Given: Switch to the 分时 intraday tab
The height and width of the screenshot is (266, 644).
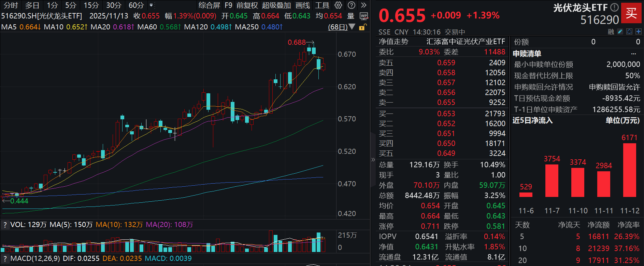Looking at the screenshot, I should point(11,5).
